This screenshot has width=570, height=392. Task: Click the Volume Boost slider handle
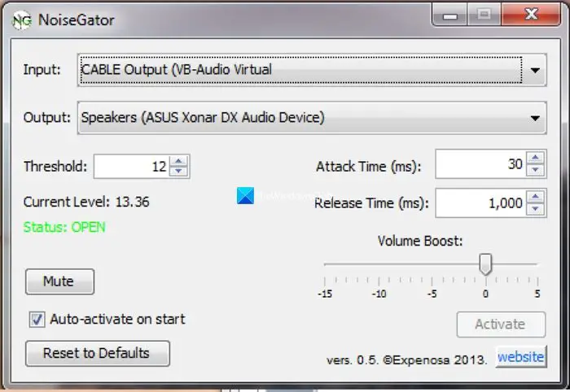(x=485, y=264)
